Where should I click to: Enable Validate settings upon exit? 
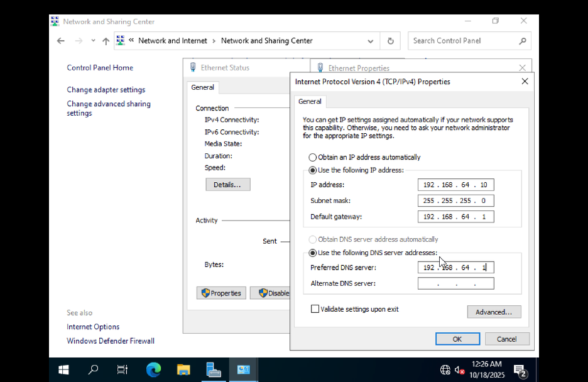[315, 308]
